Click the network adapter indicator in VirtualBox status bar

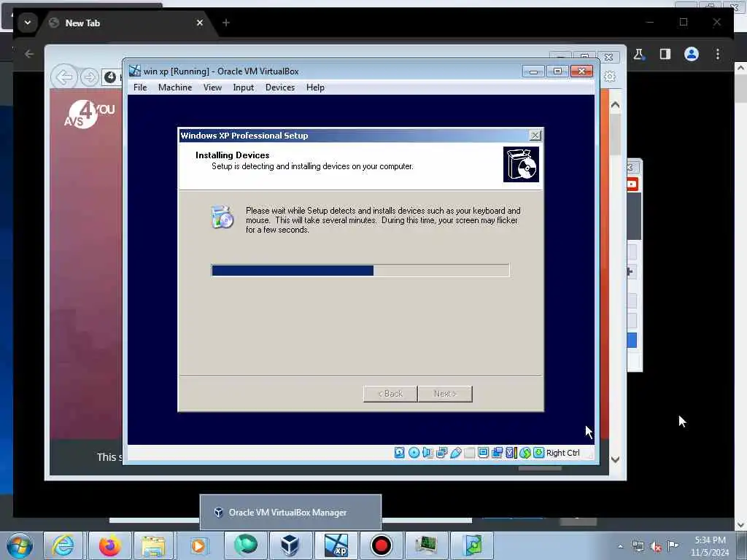(x=441, y=452)
